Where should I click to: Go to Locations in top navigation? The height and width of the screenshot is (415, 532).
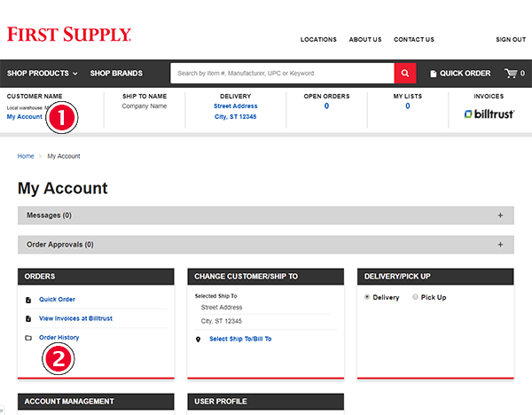tap(318, 40)
